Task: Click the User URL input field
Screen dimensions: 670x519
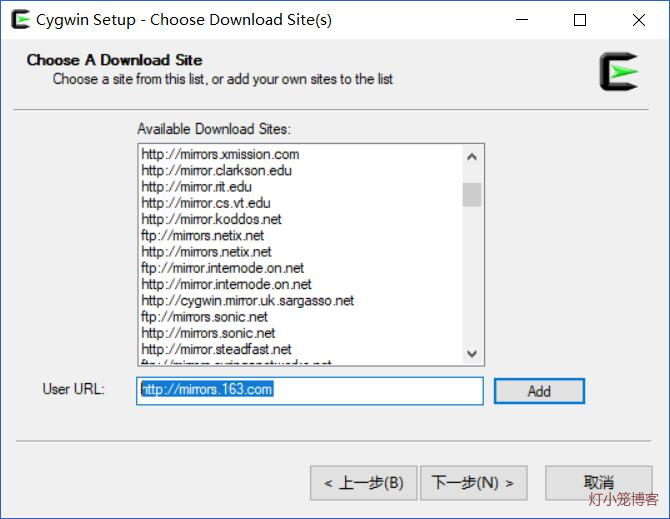Action: coord(310,390)
